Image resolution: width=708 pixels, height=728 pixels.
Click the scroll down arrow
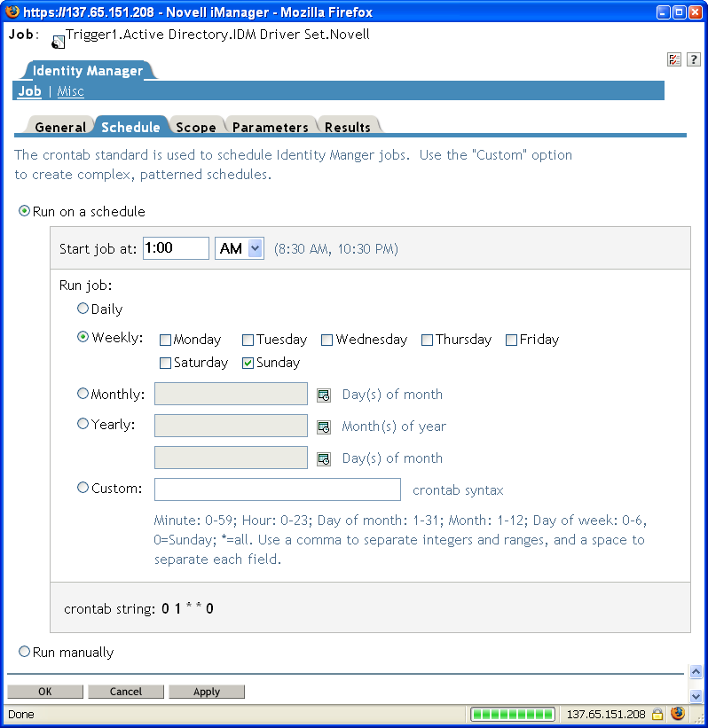(x=696, y=695)
